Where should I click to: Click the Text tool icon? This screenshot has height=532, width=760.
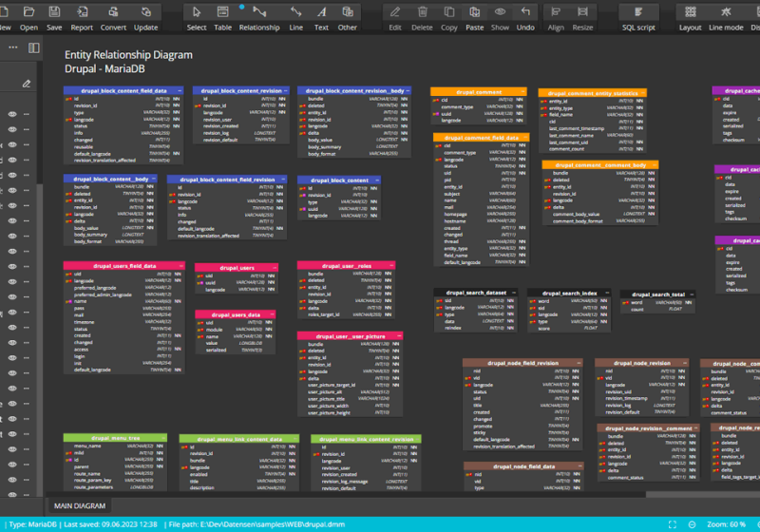tap(321, 12)
